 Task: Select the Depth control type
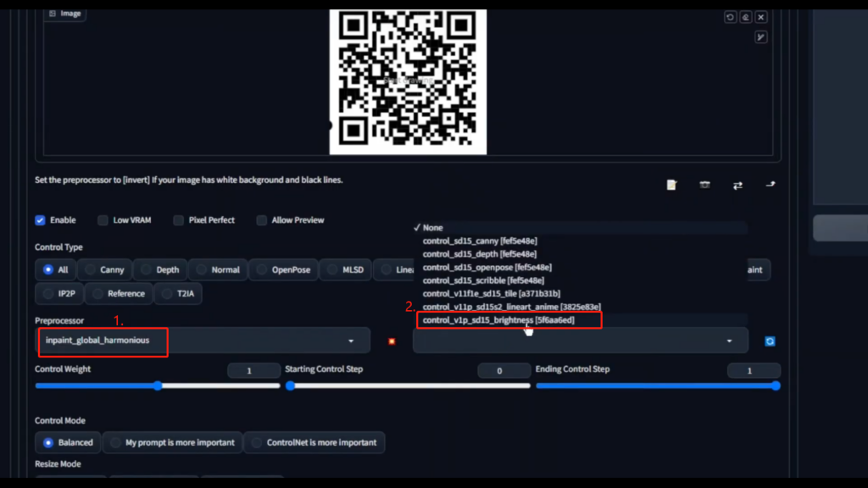[x=160, y=270]
